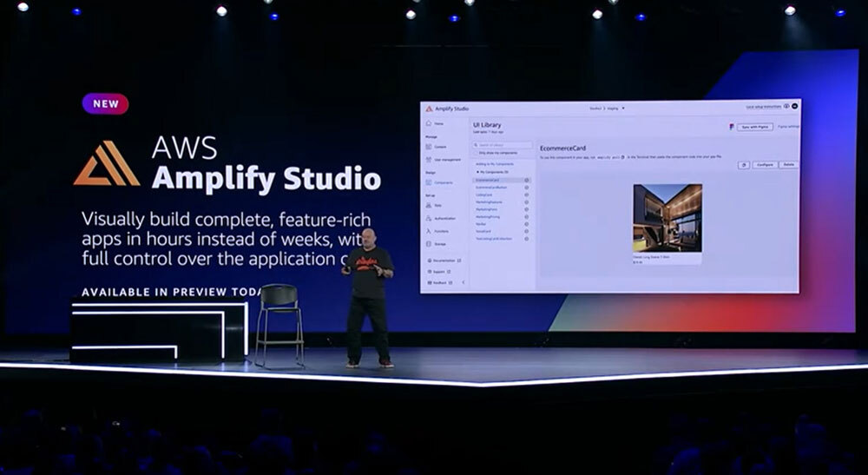Click the round icon on MarketingPricing row
The image size is (868, 475).
[527, 217]
